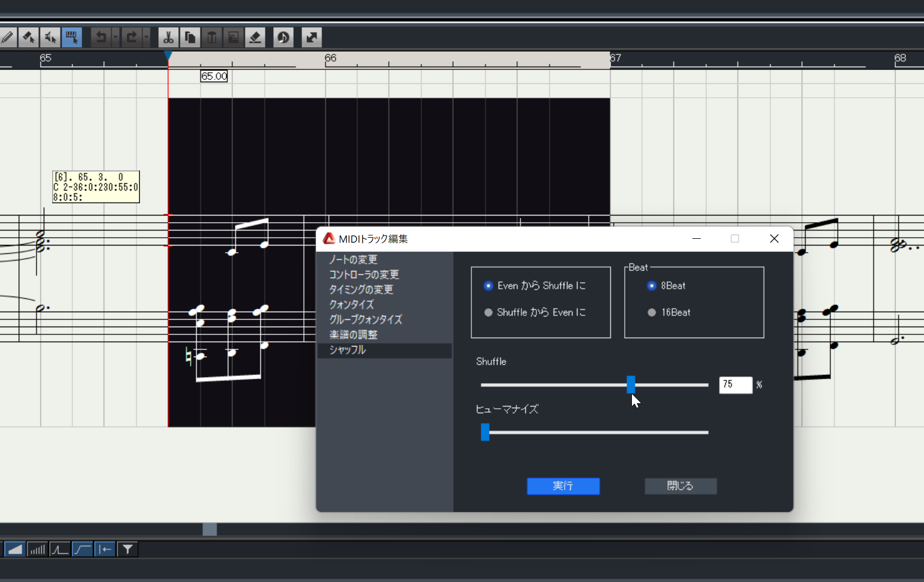Toggle the funnel filter icon
Viewport: 924px width, 582px height.
pos(128,549)
